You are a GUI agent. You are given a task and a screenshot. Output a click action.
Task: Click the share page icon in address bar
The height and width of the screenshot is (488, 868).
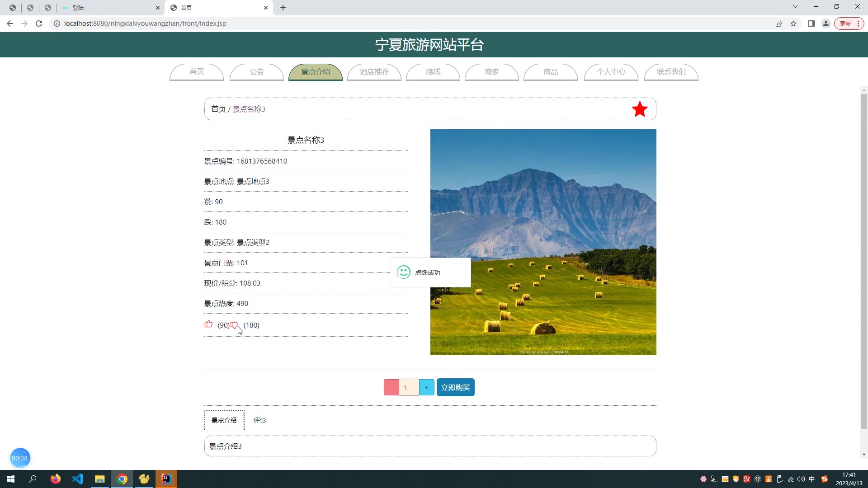[779, 23]
